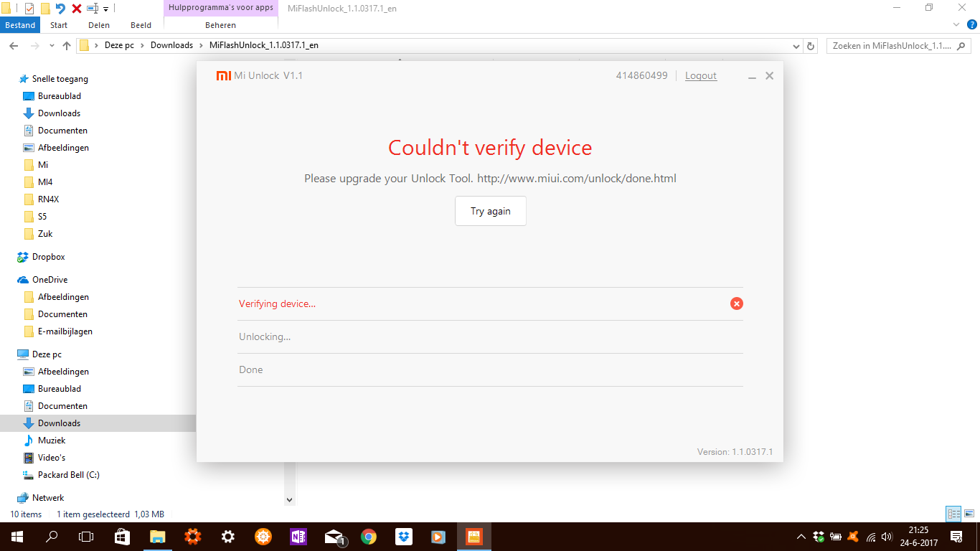Open the Packard Bell (C:) drive

pyautogui.click(x=61, y=475)
